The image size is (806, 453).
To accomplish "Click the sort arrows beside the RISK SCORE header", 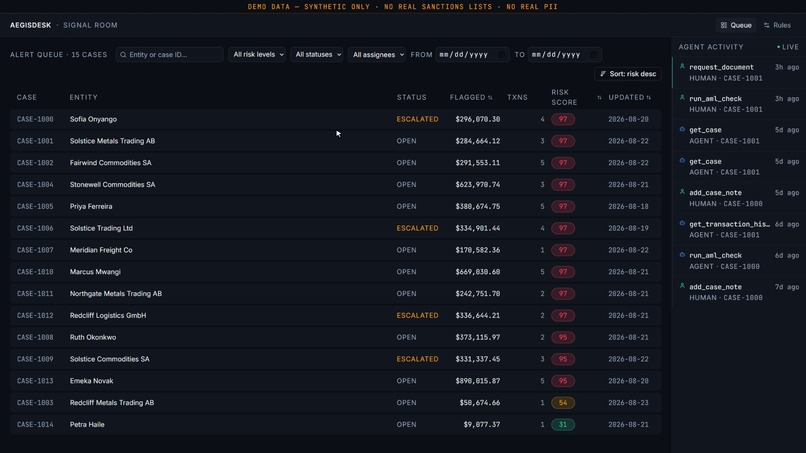I will click(599, 98).
